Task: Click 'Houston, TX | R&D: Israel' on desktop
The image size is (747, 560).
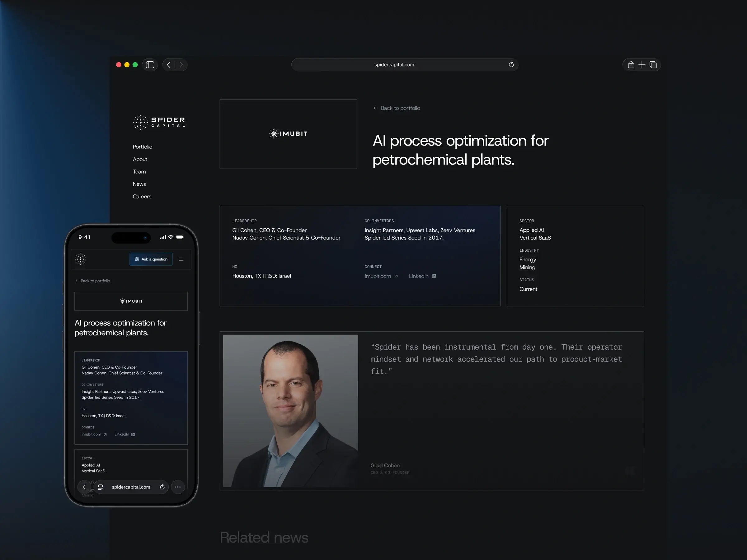Action: tap(261, 276)
